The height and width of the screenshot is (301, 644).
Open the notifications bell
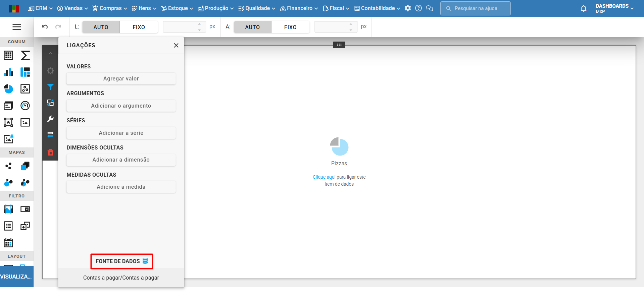pyautogui.click(x=584, y=8)
